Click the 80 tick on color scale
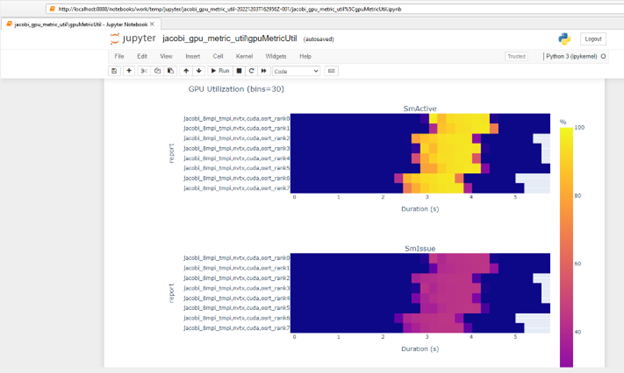The width and height of the screenshot is (624, 373). (578, 195)
